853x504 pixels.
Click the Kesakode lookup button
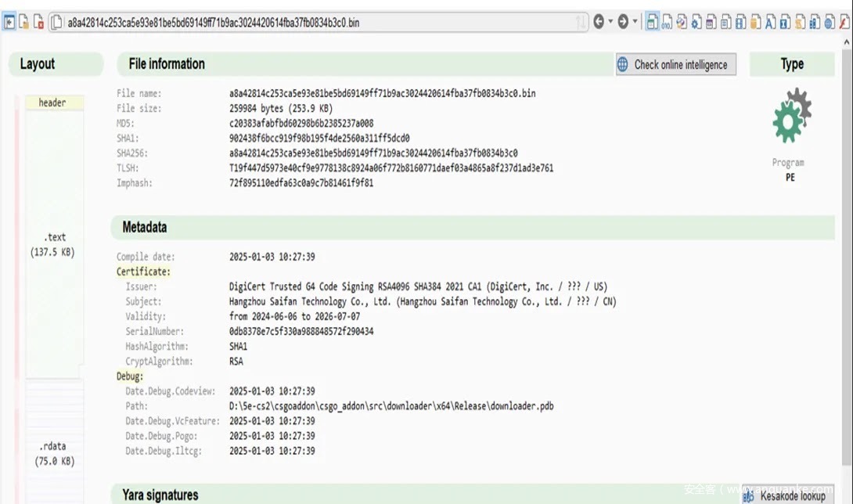click(x=786, y=495)
